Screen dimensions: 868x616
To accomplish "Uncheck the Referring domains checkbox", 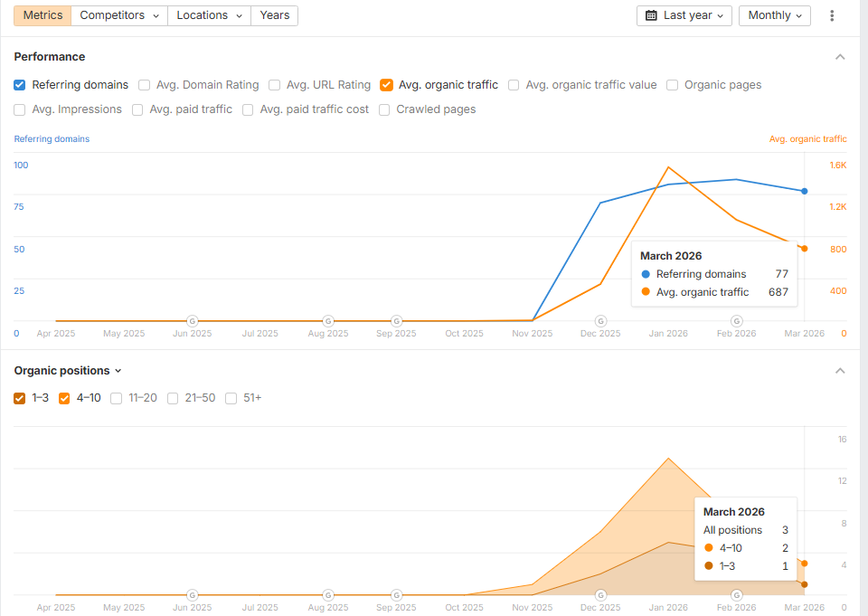I will point(20,85).
